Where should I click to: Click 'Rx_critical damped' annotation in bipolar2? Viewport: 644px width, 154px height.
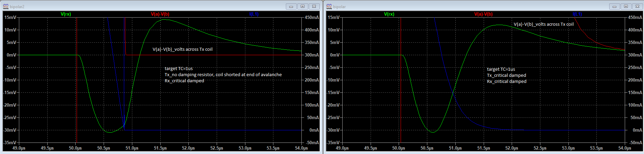184,81
